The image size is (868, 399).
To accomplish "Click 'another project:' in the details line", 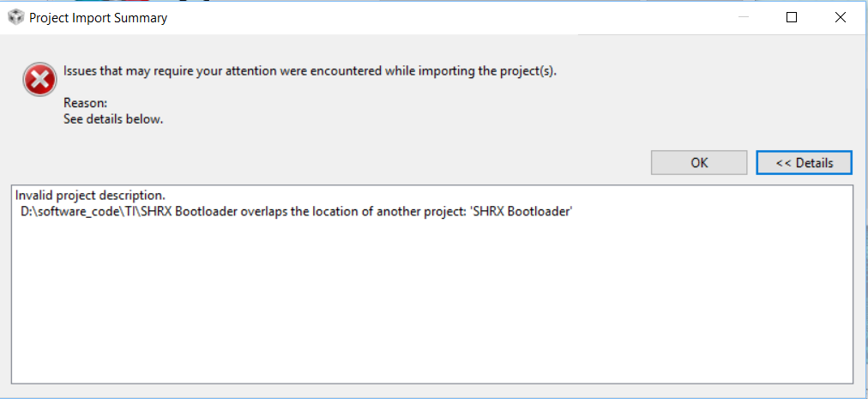I will point(437,211).
